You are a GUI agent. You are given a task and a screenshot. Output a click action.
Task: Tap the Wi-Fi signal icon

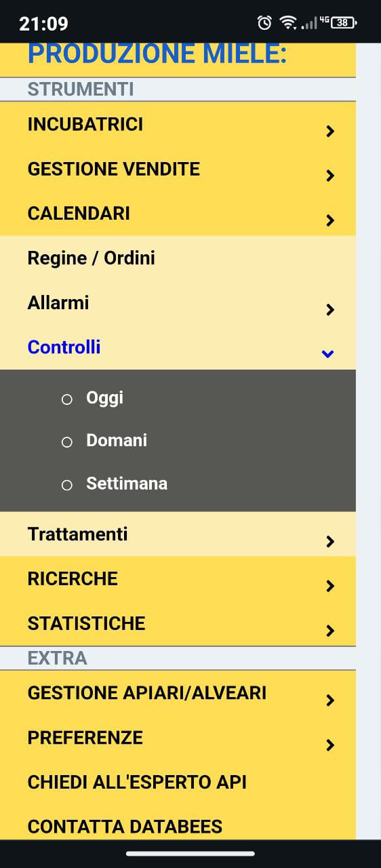289,23
